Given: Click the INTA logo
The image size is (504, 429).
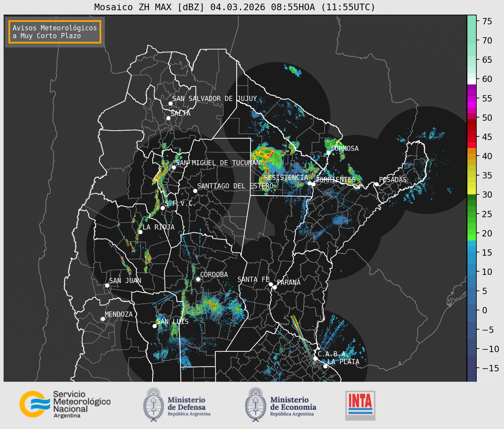Looking at the screenshot, I should [x=360, y=405].
